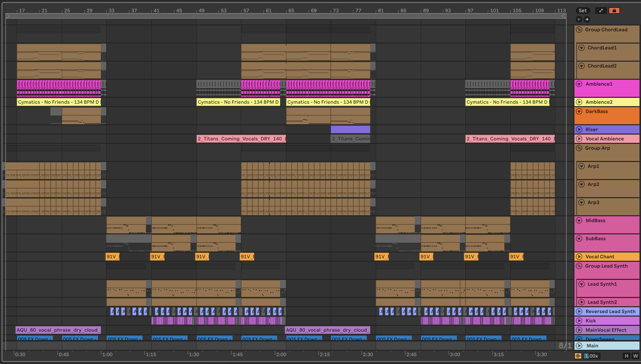Fold the Group Arp track group
Screen dimensions: 641x364
(579, 148)
